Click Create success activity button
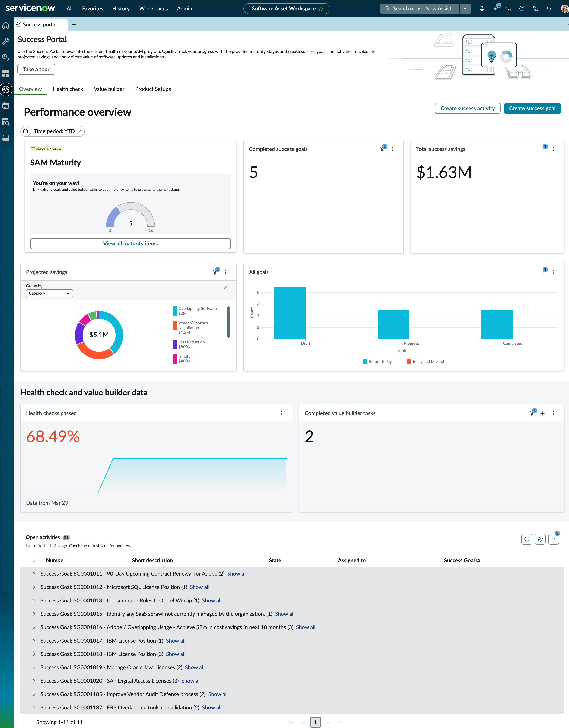Screen dimensions: 569x728 point(468,108)
